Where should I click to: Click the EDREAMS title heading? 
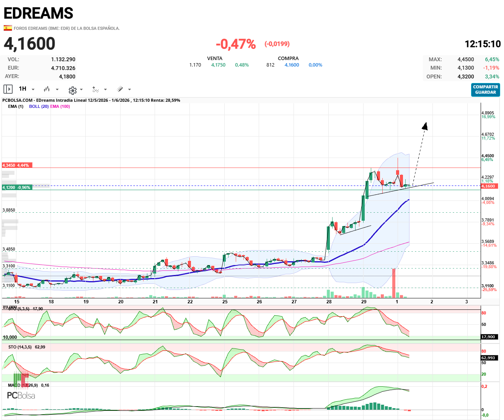[38, 13]
